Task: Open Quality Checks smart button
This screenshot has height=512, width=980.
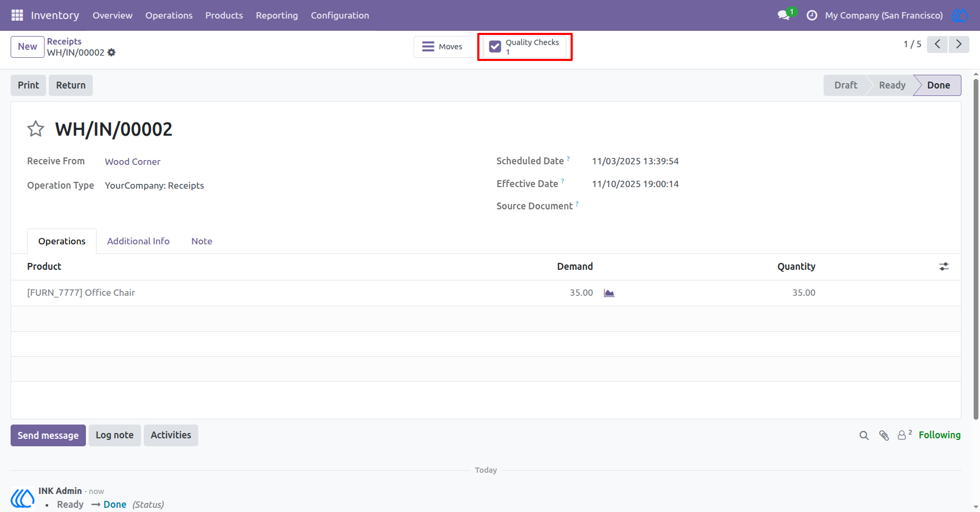Action: [524, 47]
